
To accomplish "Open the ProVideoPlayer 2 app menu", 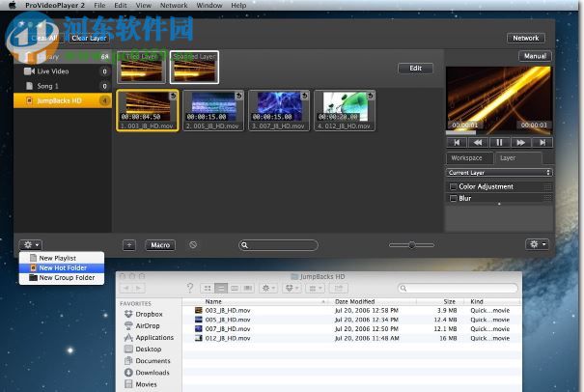I will pos(55,5).
